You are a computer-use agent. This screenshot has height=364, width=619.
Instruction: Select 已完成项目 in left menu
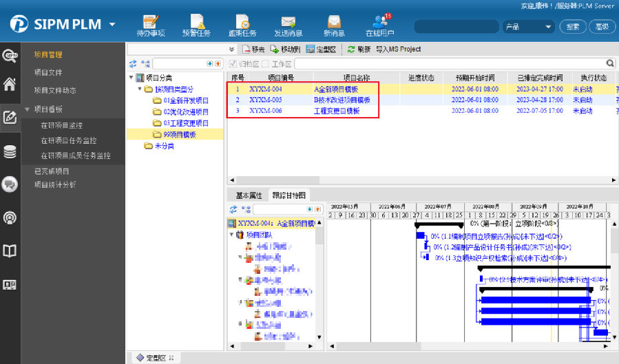click(52, 171)
